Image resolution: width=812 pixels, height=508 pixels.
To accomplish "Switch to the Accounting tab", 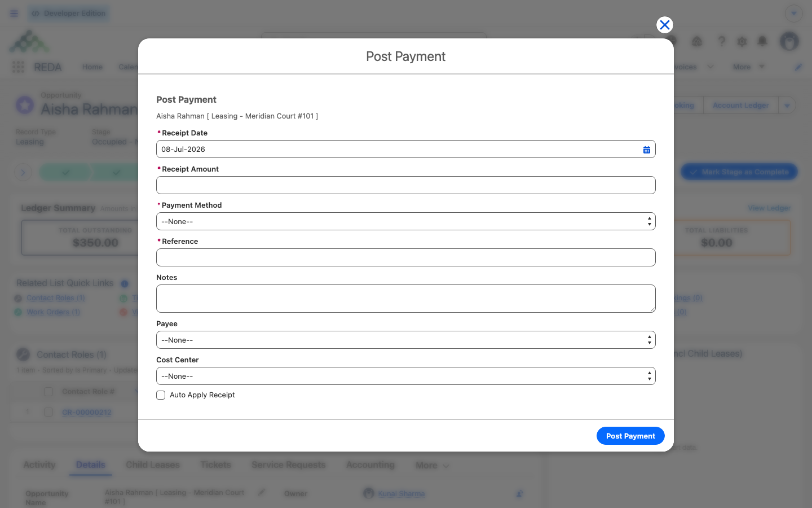I will point(370,465).
